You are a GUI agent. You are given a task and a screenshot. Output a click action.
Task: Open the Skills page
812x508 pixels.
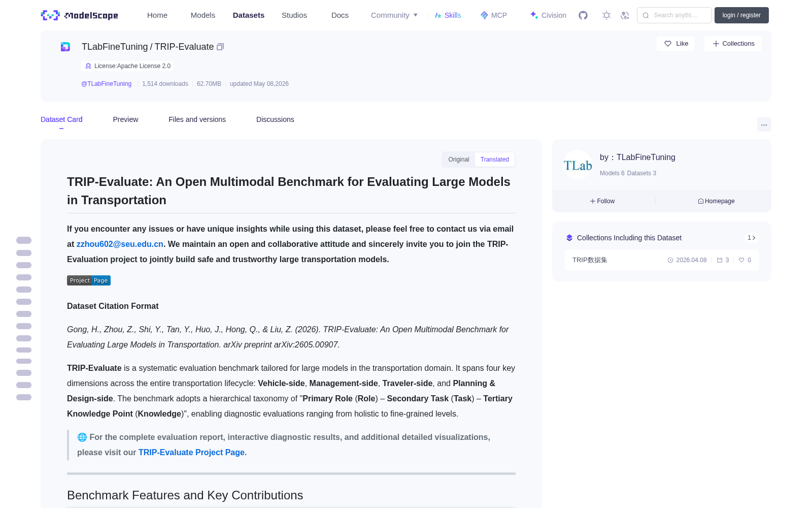click(448, 15)
